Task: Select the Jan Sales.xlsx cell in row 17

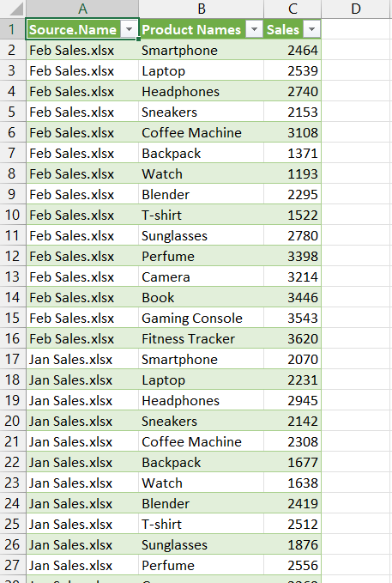Action: point(82,359)
